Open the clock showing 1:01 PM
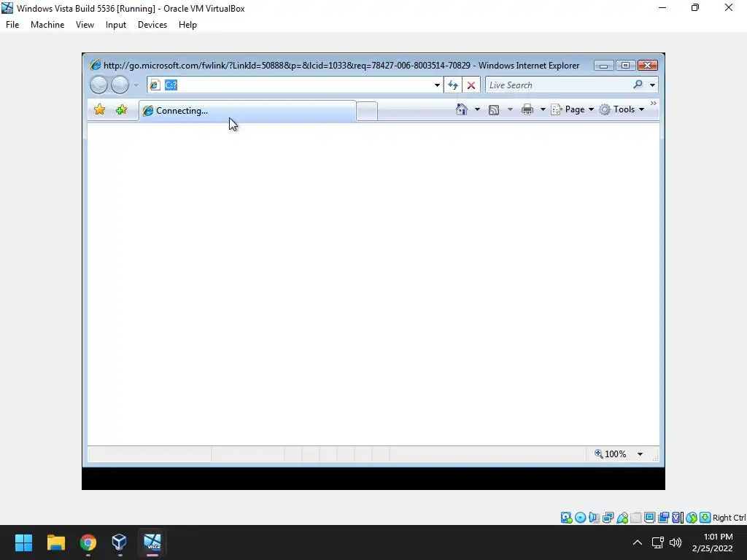This screenshot has width=747, height=560. point(713,542)
